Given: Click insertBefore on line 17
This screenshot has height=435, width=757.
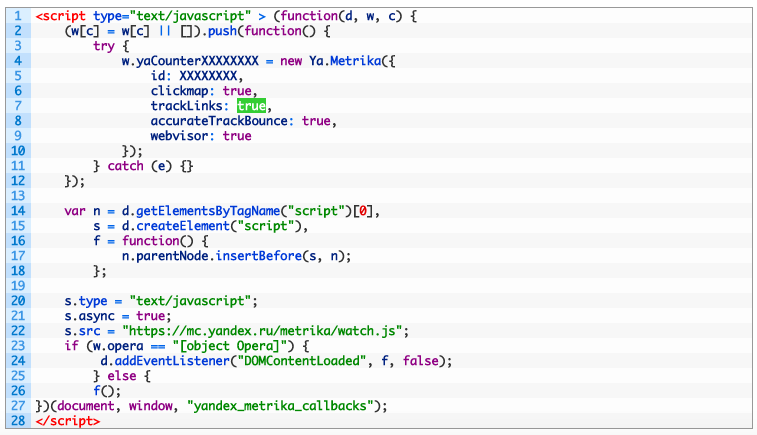Looking at the screenshot, I should pos(258,256).
